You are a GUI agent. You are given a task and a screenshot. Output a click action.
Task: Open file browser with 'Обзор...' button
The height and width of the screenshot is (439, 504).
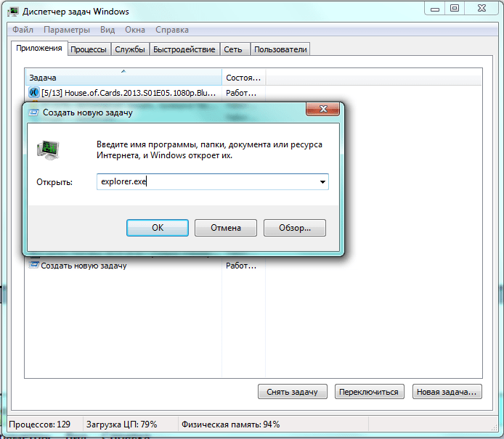[x=295, y=228]
